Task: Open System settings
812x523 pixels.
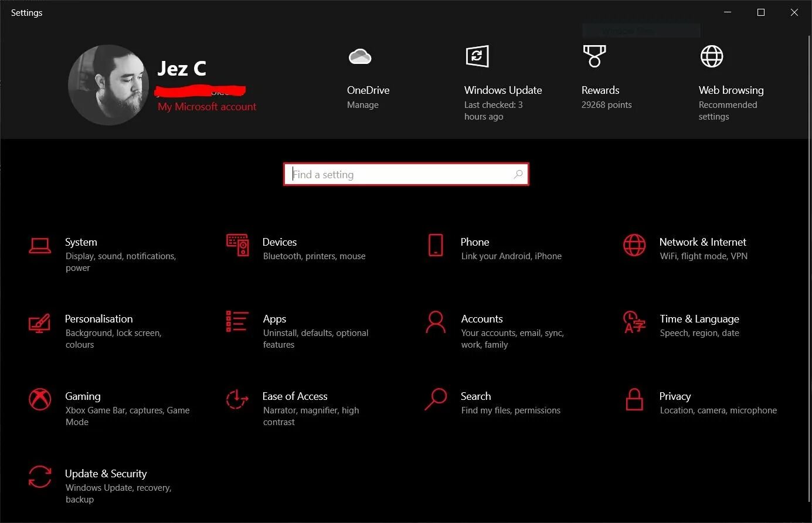Action: point(80,242)
